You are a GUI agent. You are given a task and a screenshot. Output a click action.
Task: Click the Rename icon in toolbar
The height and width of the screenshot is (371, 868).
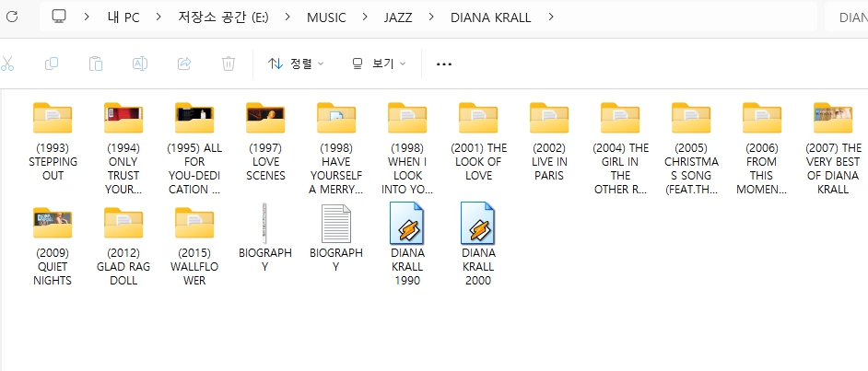point(140,64)
